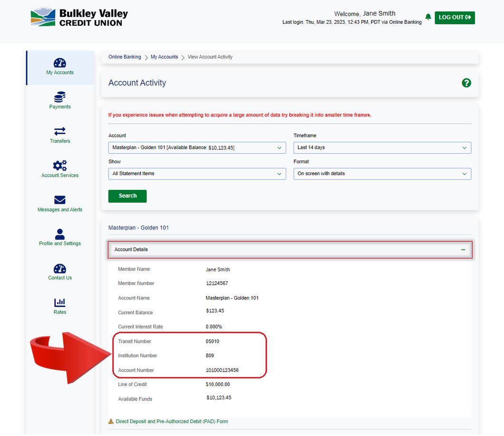Click the red large data warning message

tap(239, 115)
